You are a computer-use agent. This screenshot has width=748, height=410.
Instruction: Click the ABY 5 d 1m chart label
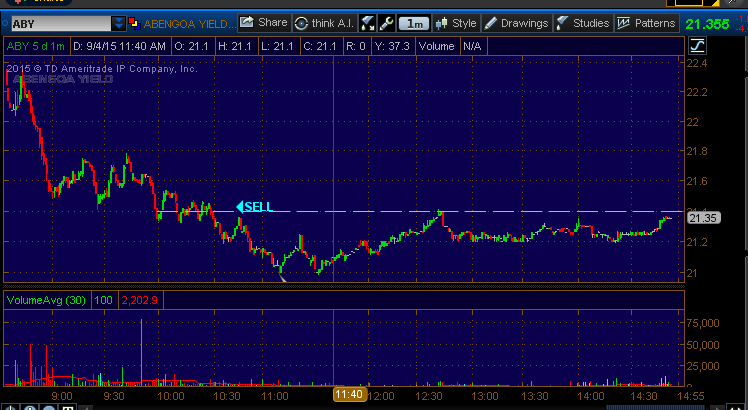(35, 45)
